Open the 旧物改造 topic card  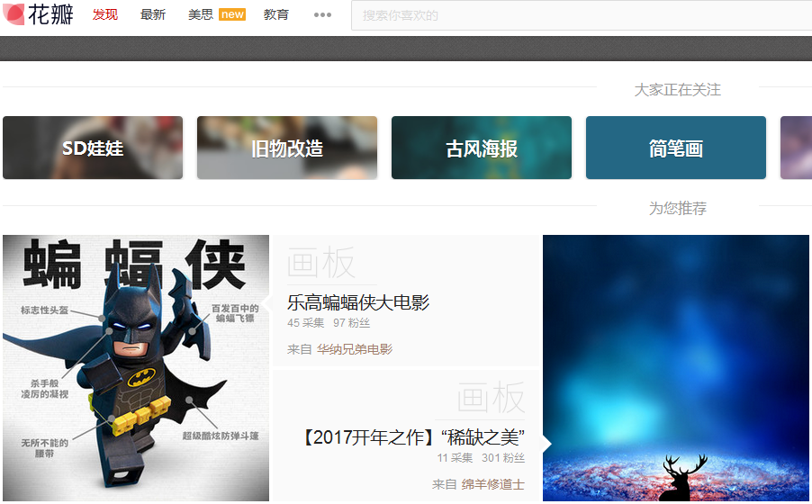[x=287, y=148]
